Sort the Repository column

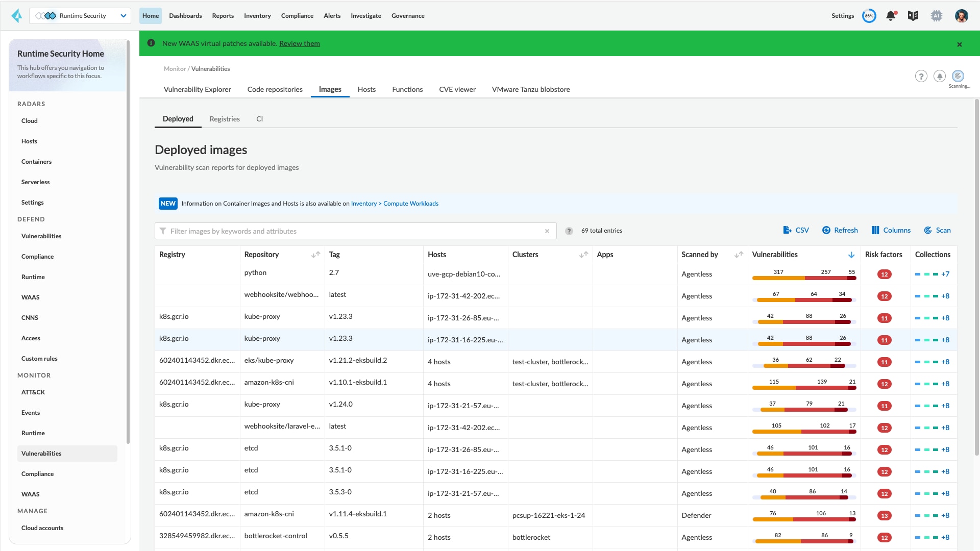point(315,255)
